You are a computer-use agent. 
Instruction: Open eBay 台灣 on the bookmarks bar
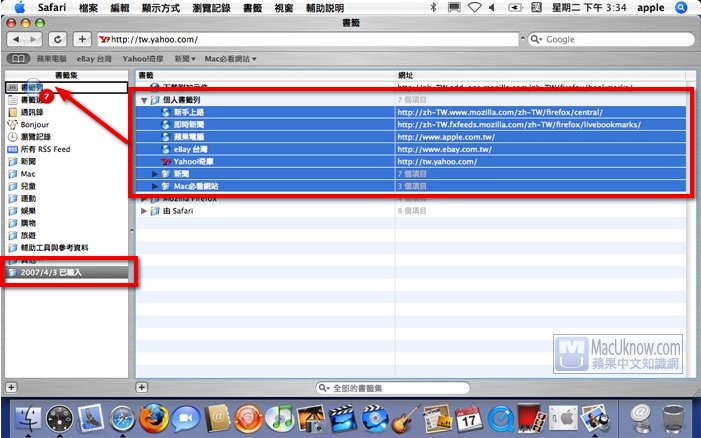(x=94, y=59)
